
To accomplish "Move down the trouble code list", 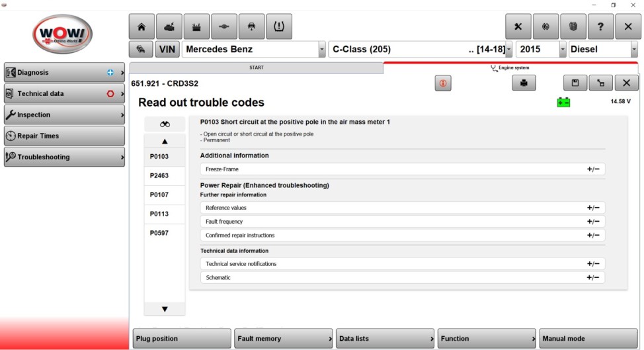I will [x=165, y=309].
